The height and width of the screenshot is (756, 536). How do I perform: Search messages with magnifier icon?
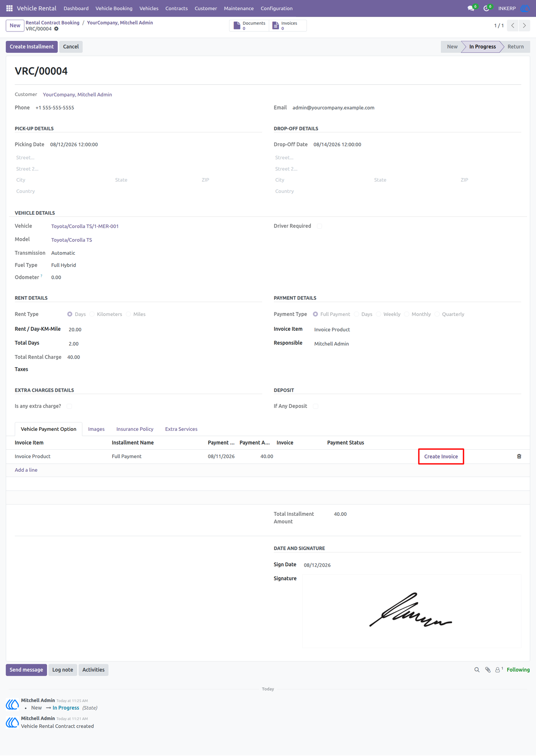point(477,670)
